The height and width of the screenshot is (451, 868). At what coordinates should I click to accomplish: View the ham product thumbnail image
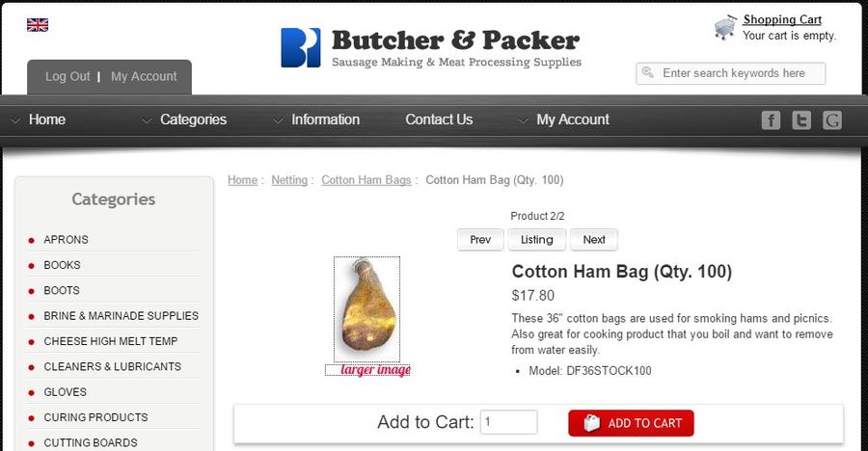(x=367, y=309)
